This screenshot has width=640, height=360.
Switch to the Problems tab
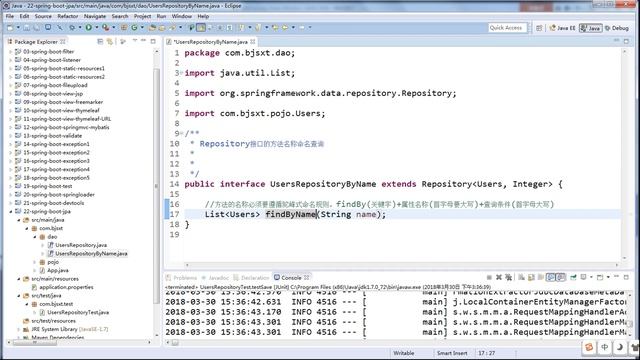181,278
